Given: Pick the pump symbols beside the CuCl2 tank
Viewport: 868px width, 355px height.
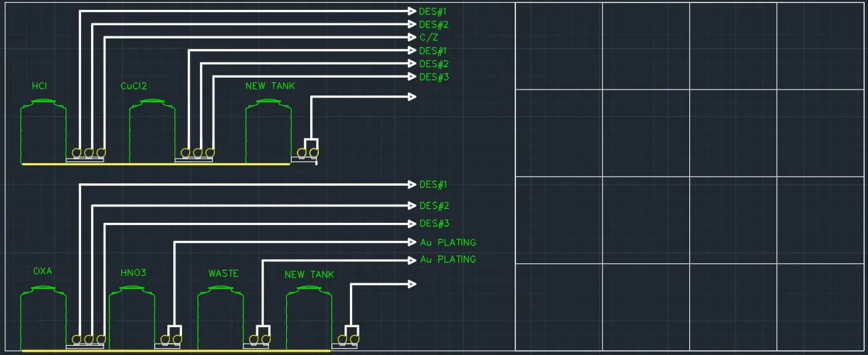Looking at the screenshot, I should [197, 153].
